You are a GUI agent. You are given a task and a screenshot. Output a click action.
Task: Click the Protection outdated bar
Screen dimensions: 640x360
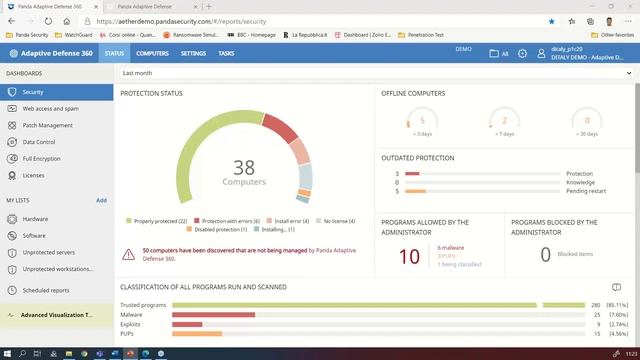(412, 173)
